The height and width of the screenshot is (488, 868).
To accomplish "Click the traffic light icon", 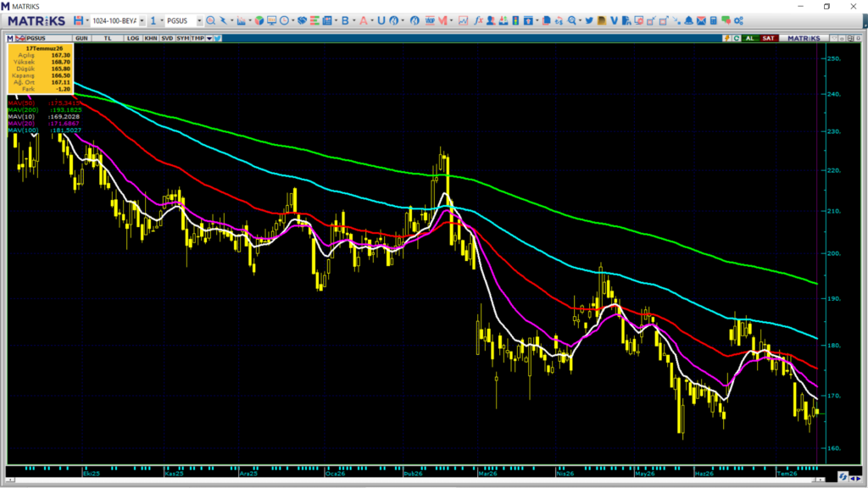I will click(x=515, y=20).
